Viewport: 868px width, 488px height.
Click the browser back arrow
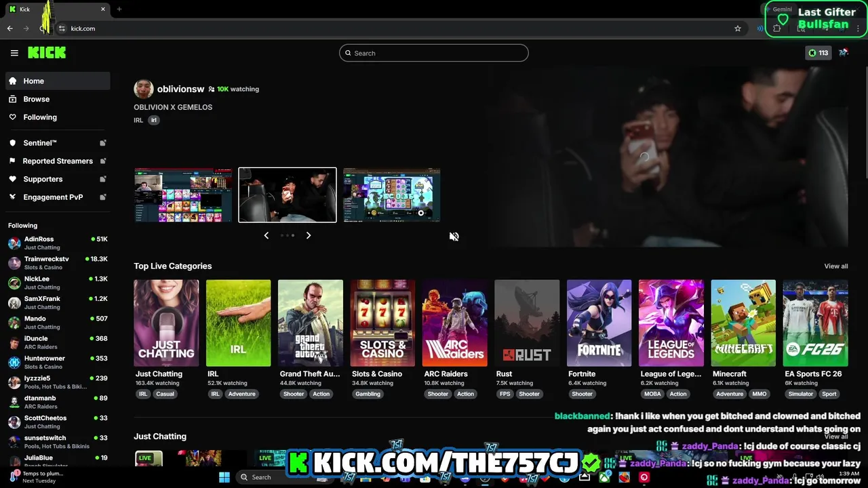tap(10, 28)
